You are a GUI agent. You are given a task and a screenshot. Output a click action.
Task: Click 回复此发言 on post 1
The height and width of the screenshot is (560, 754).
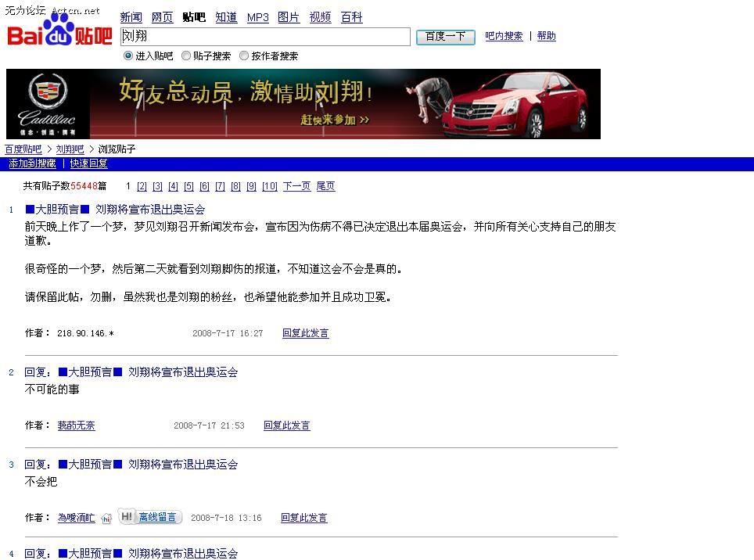(305, 333)
